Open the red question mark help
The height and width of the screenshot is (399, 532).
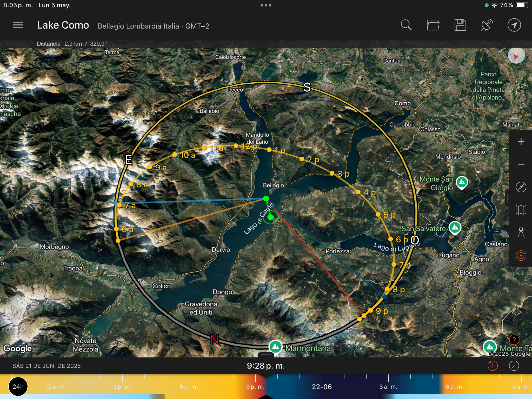pyautogui.click(x=514, y=340)
